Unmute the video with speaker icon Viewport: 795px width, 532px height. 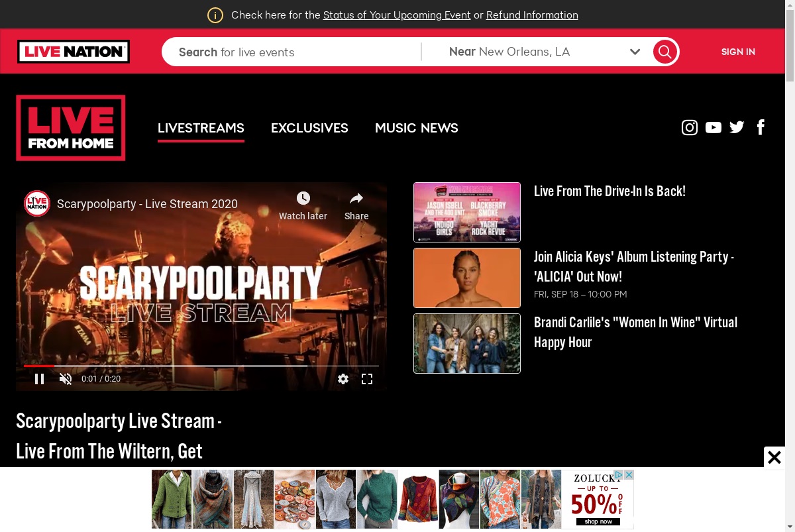(65, 379)
